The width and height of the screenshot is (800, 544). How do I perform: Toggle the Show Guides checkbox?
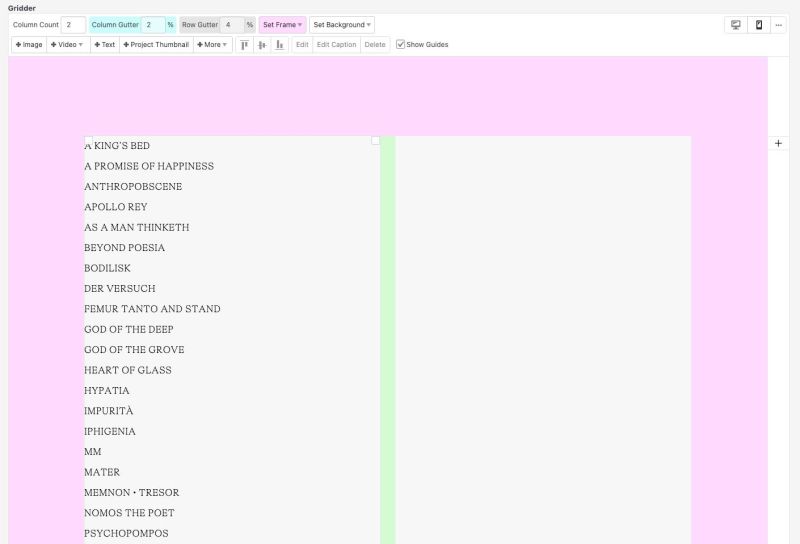pyautogui.click(x=401, y=44)
